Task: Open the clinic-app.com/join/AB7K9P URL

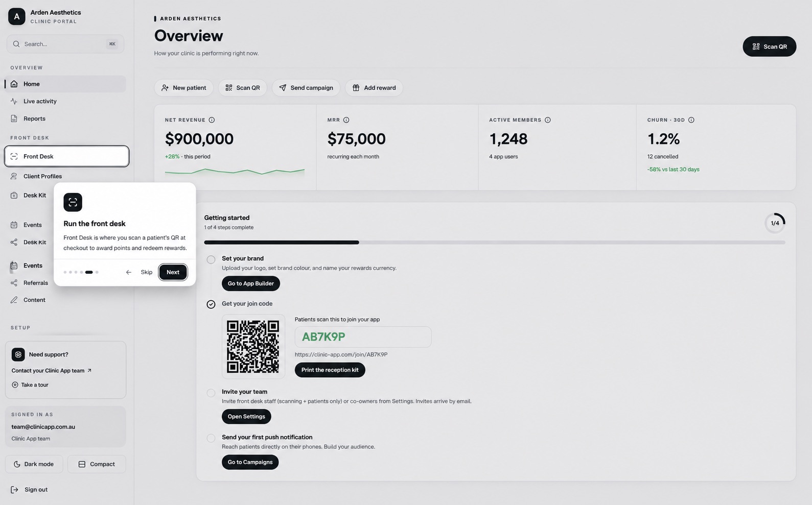Action: pos(341,354)
